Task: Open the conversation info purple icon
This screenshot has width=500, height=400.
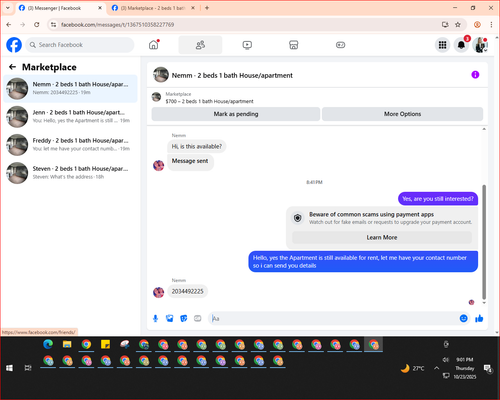Action: 475,75
